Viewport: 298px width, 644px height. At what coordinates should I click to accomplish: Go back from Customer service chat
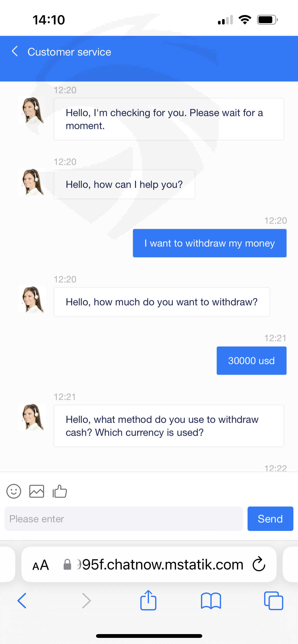15,51
